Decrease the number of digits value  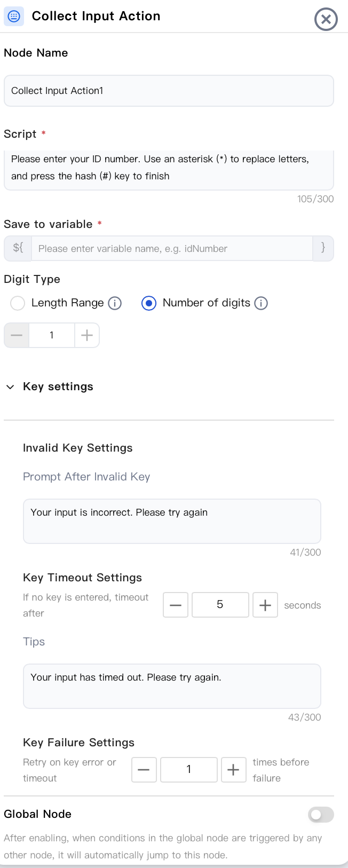17,335
